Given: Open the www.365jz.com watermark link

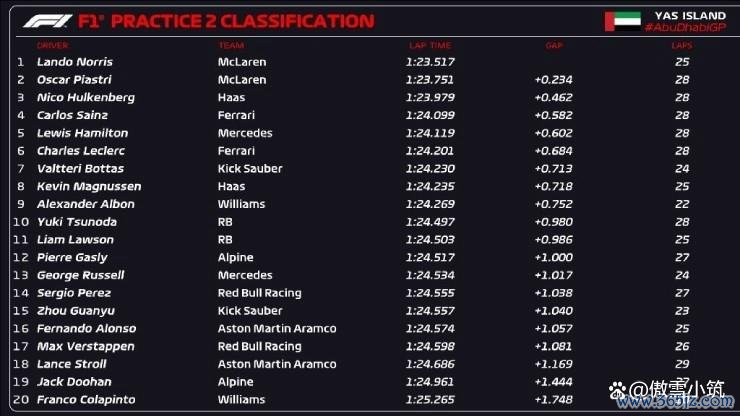Looking at the screenshot, I should [x=675, y=402].
